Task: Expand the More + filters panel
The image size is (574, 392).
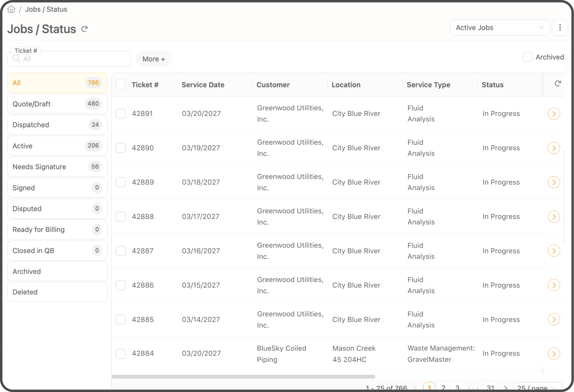Action: 154,59
